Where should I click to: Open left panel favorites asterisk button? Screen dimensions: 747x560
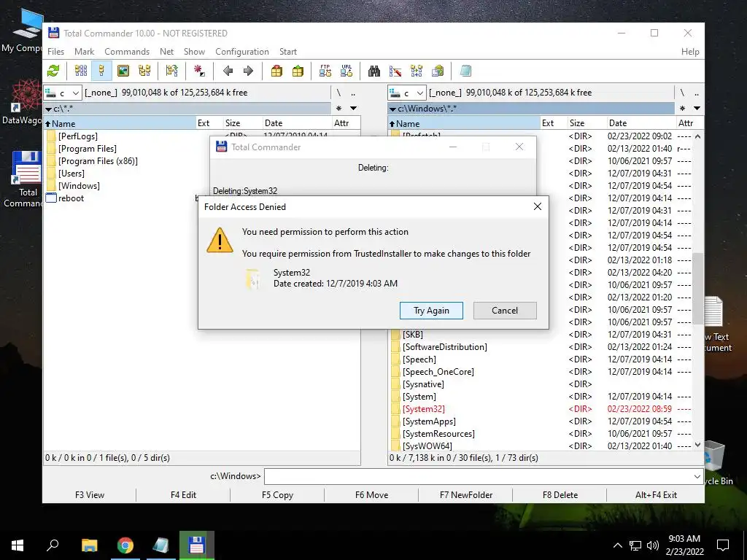pyautogui.click(x=338, y=109)
